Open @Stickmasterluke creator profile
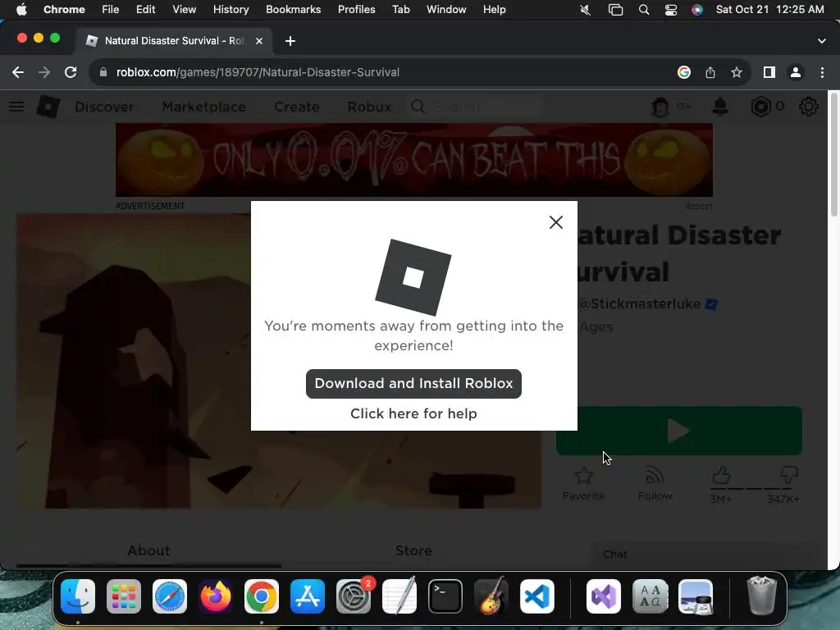 coord(640,304)
